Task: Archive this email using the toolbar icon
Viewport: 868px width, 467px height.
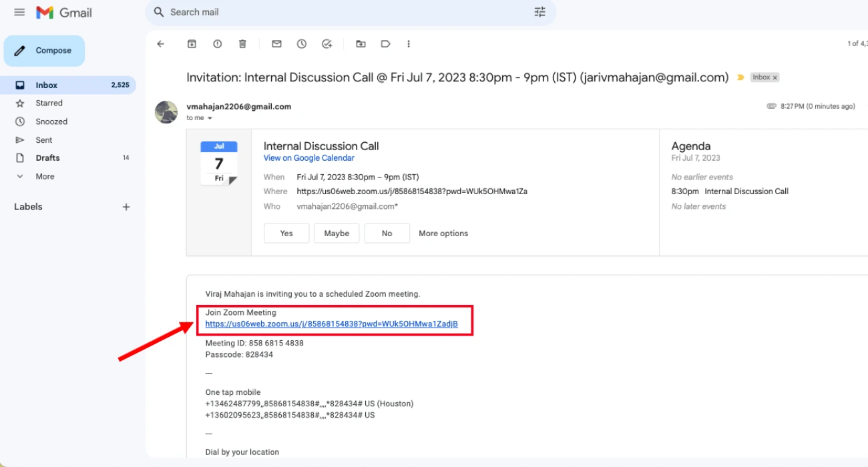Action: coord(192,44)
